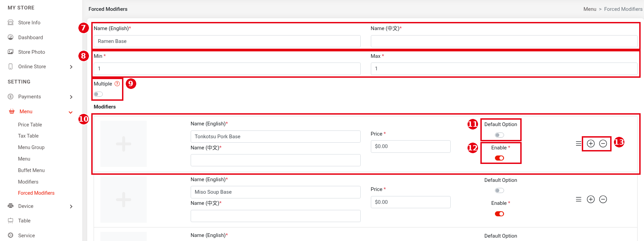Click the Store Info sidebar icon
Image resolution: width=644 pixels, height=241 pixels.
(11, 22)
